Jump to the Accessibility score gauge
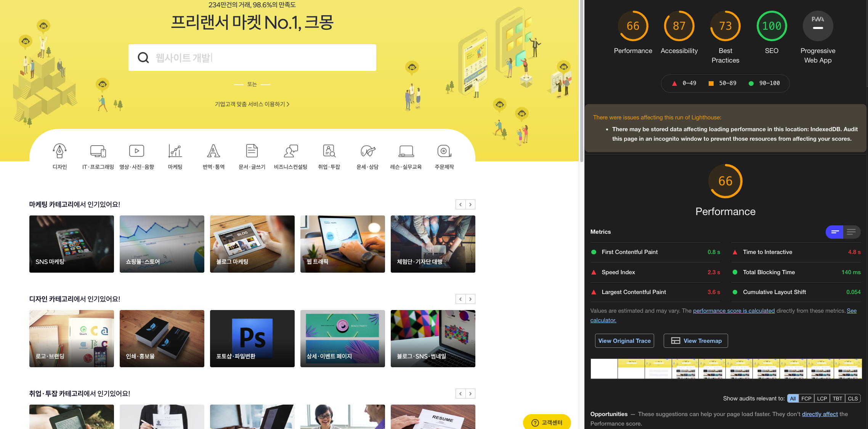The height and width of the screenshot is (429, 868). pos(679,26)
